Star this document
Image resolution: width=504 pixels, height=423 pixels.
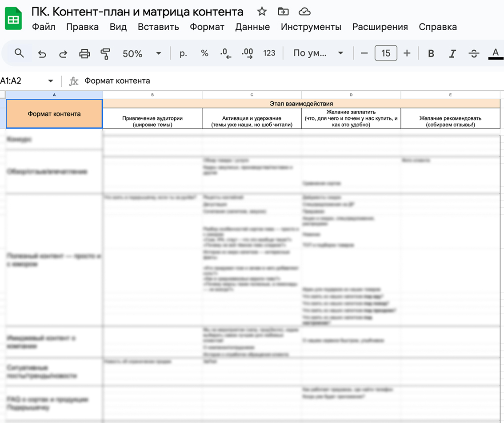(262, 12)
